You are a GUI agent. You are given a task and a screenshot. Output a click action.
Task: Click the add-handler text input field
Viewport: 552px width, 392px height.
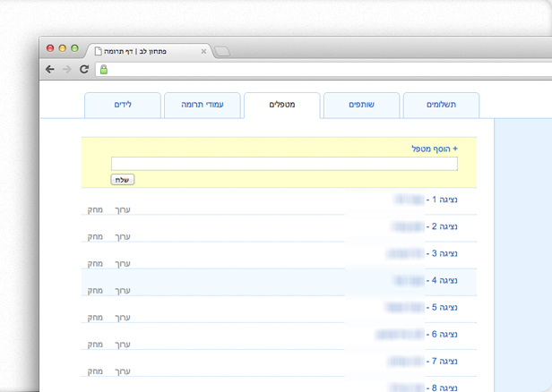tap(284, 164)
